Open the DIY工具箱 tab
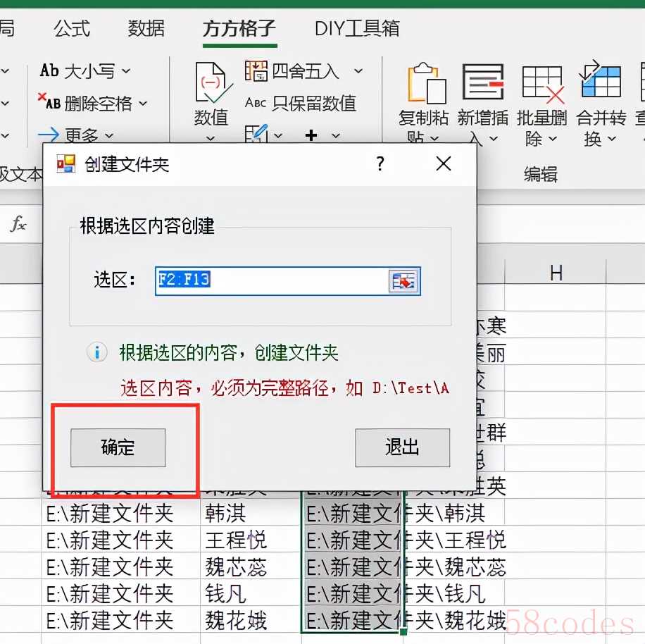This screenshot has height=644, width=645. click(x=357, y=28)
